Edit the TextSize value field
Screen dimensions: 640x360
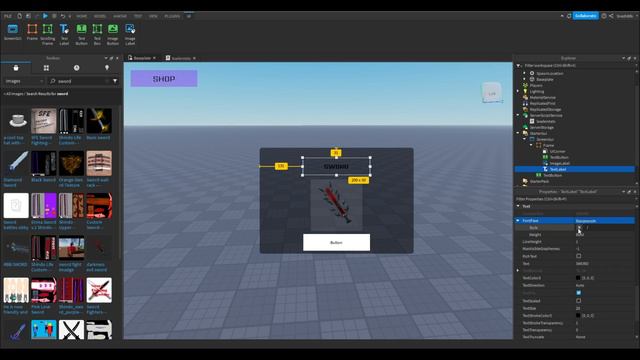604,309
